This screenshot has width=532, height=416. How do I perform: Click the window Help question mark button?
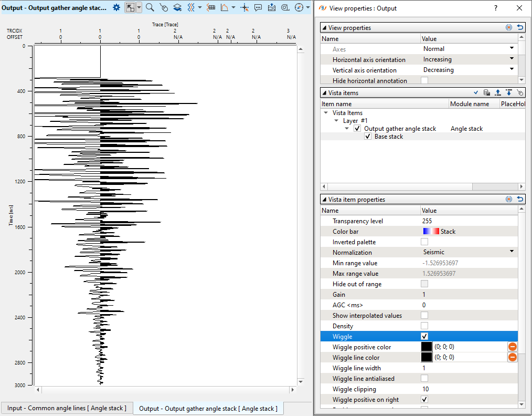tap(496, 8)
